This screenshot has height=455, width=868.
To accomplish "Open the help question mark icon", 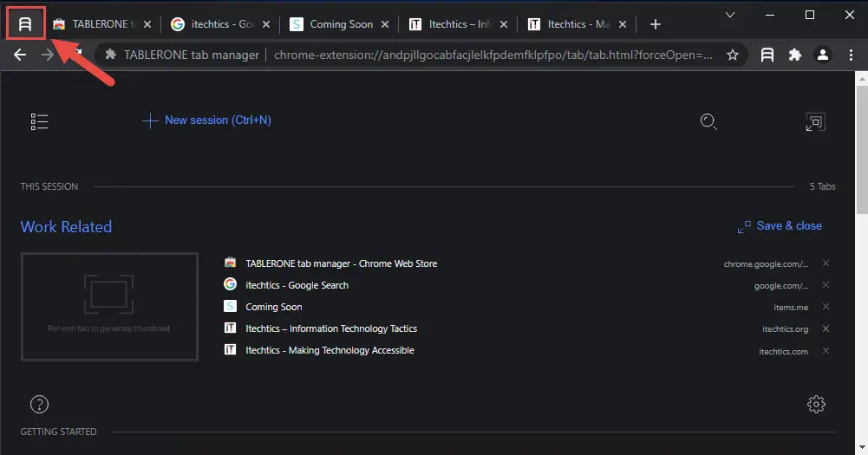I will point(39,404).
